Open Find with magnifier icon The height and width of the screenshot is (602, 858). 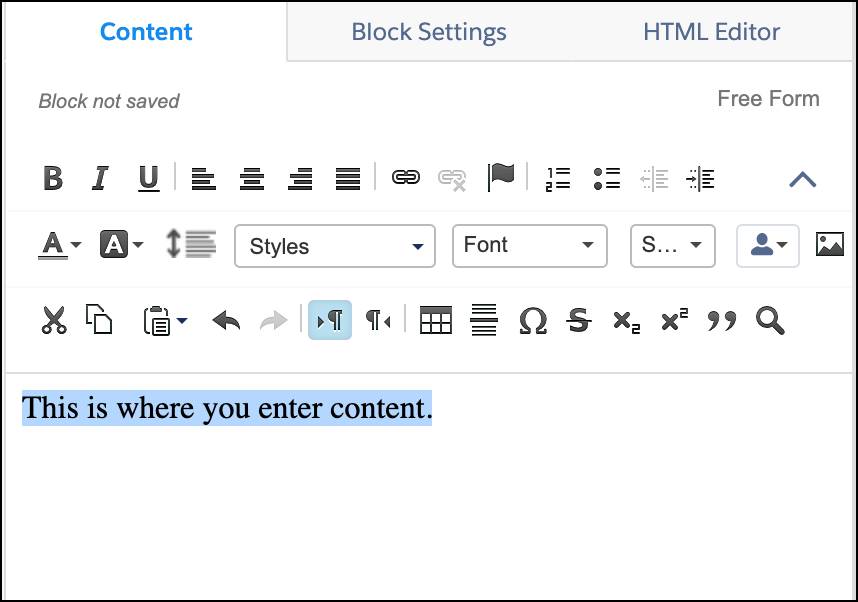pos(770,321)
